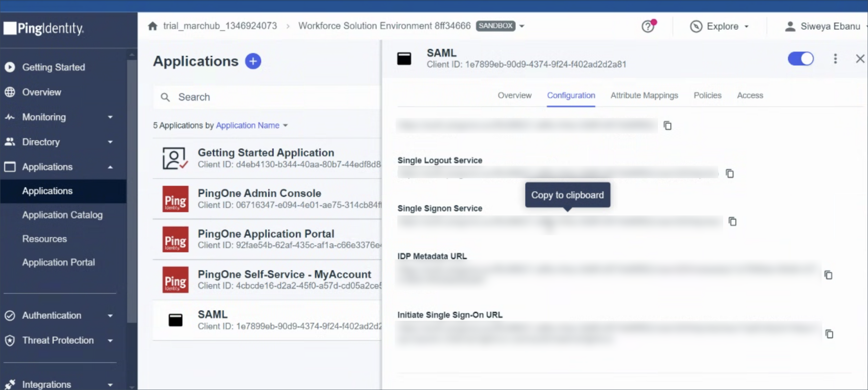Copy the Single Logout Service URL
The image size is (868, 390).
pyautogui.click(x=730, y=174)
